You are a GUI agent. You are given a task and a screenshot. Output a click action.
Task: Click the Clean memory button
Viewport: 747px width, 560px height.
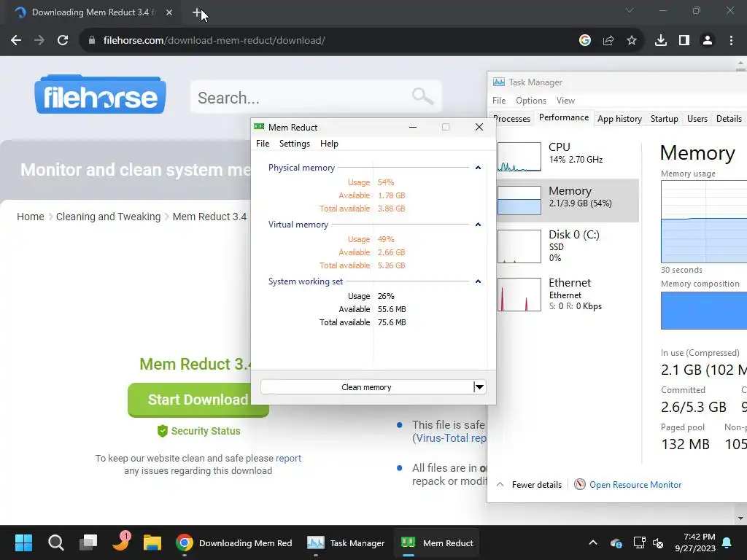(x=366, y=387)
